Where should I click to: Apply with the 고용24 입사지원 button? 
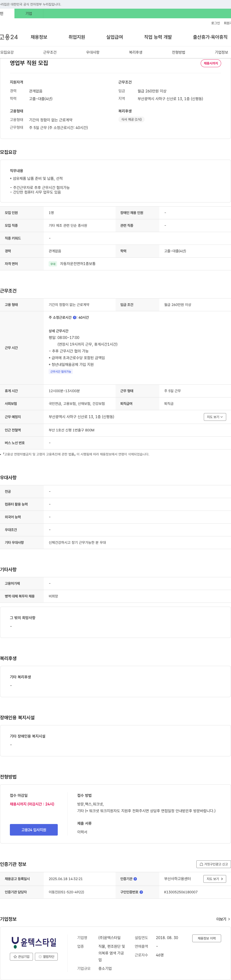click(34, 830)
